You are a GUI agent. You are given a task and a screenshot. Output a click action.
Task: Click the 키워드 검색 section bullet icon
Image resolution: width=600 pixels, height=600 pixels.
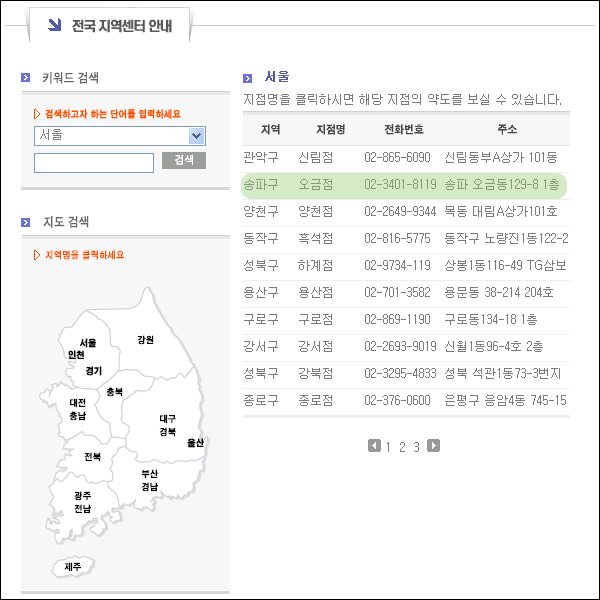click(x=26, y=78)
